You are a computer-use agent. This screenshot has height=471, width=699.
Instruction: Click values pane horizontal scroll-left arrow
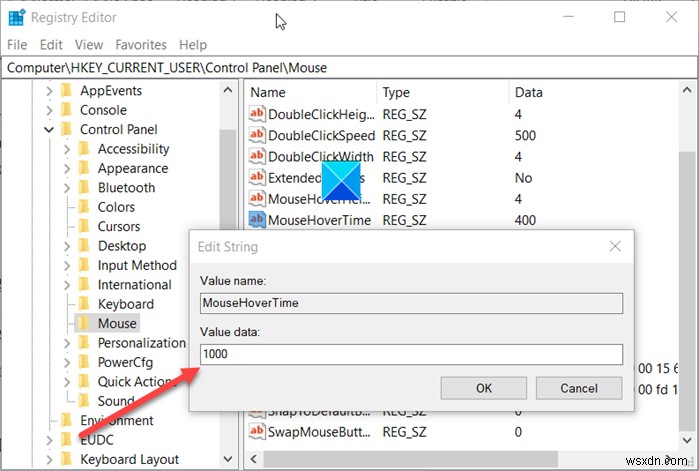[254, 459]
